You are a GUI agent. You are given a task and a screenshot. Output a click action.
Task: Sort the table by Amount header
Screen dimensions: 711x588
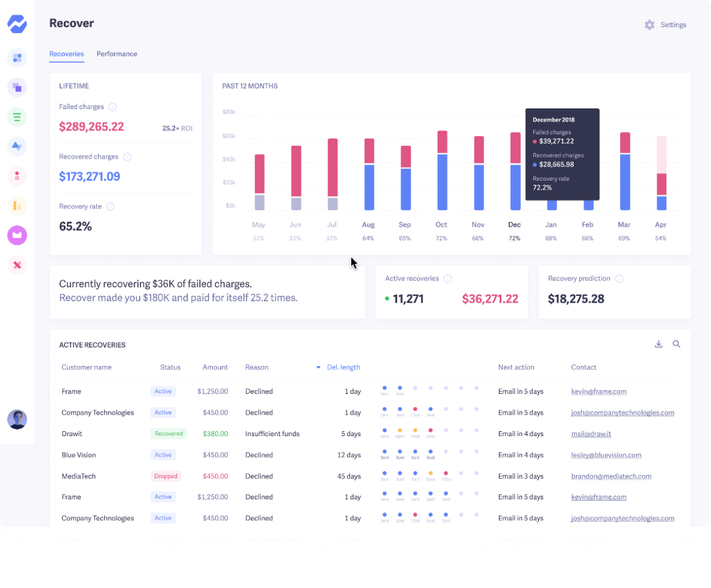215,367
